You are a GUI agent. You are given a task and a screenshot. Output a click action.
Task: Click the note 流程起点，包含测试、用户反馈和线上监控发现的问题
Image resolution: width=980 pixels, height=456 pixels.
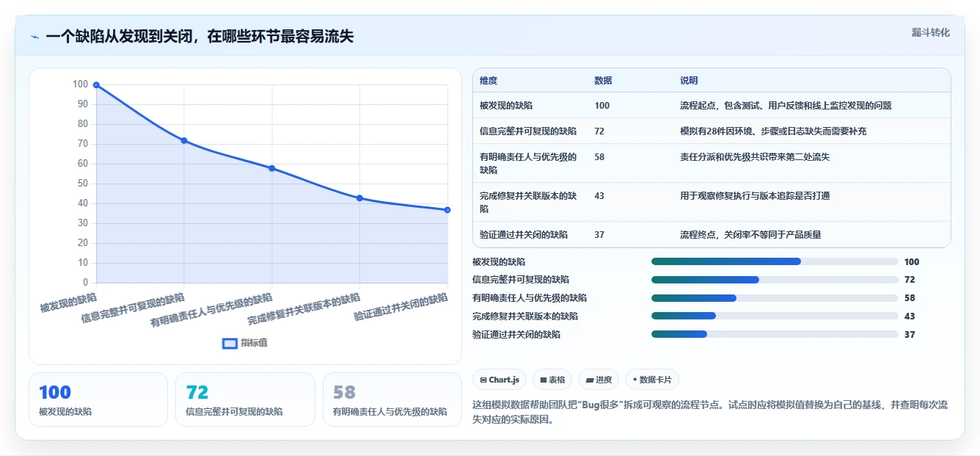[786, 106]
